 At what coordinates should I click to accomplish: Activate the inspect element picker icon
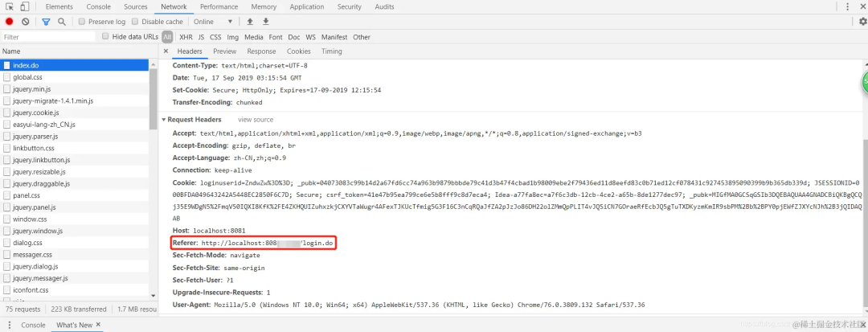pos(10,6)
